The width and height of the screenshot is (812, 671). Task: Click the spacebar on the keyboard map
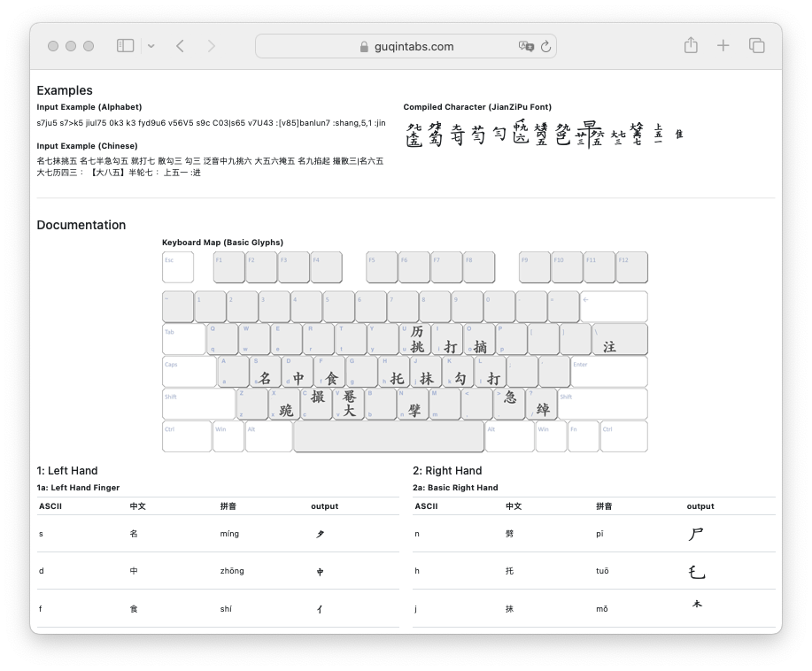389,436
